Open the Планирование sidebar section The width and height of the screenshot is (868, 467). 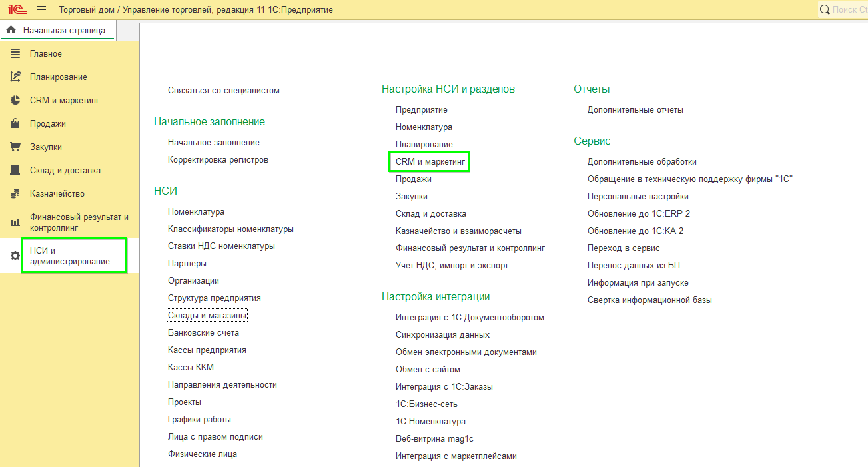59,77
